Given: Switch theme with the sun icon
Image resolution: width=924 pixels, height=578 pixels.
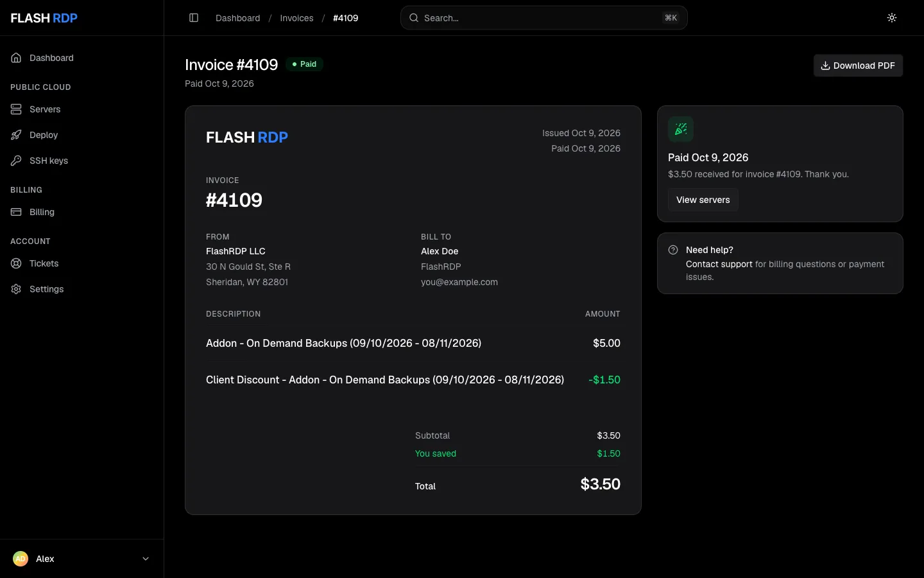Looking at the screenshot, I should (892, 18).
